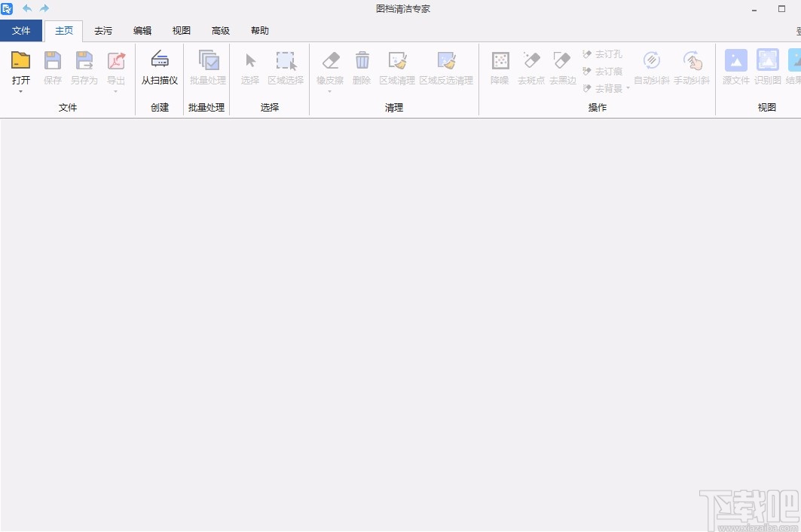Viewport: 801px width, 532px height.
Task: Select the region selection (区域选择) tool
Action: click(x=286, y=68)
